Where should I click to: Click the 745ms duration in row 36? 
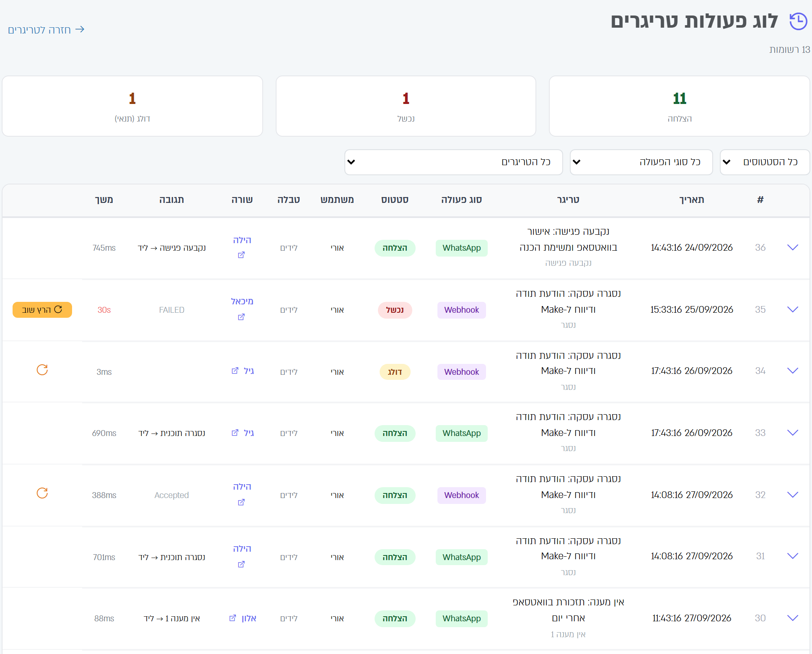pos(104,248)
